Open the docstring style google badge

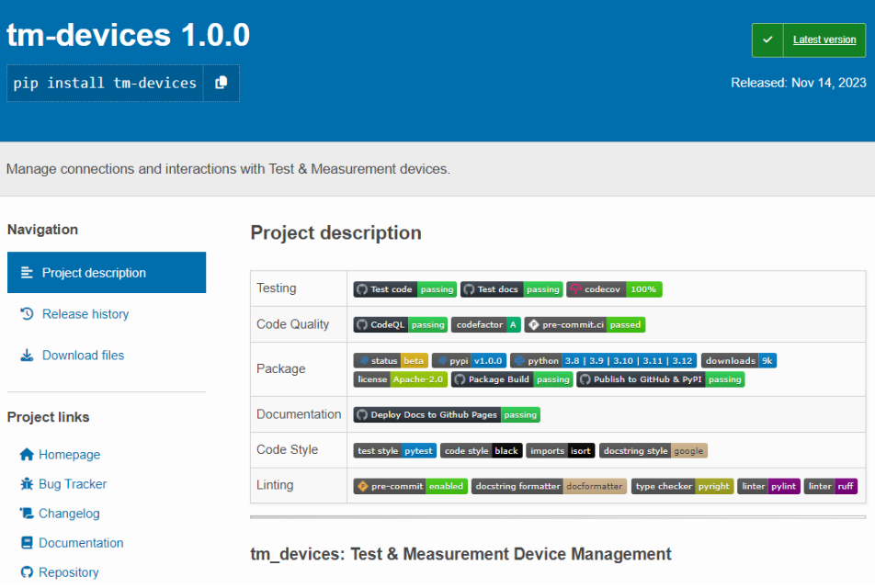coord(653,451)
